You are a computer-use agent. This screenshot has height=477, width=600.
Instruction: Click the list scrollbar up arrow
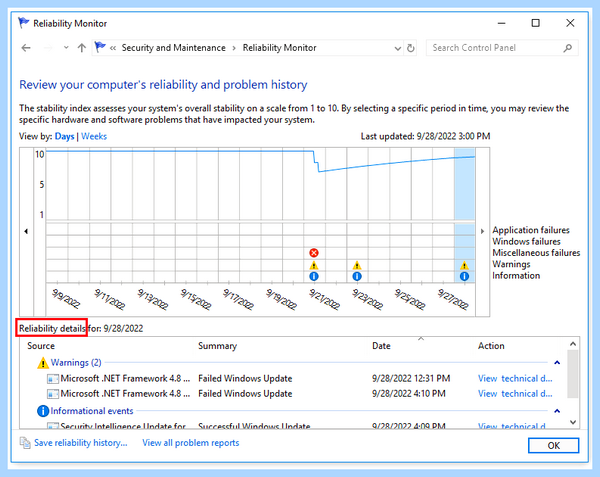(x=573, y=344)
